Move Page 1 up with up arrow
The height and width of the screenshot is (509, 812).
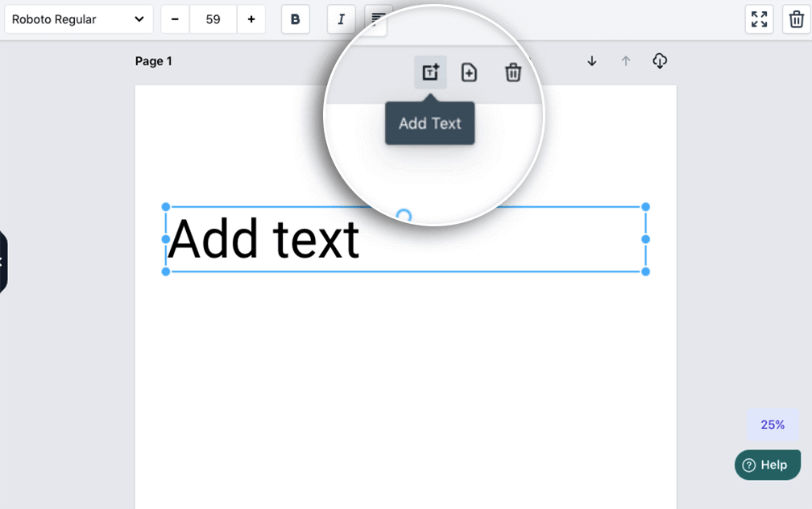pyautogui.click(x=626, y=61)
